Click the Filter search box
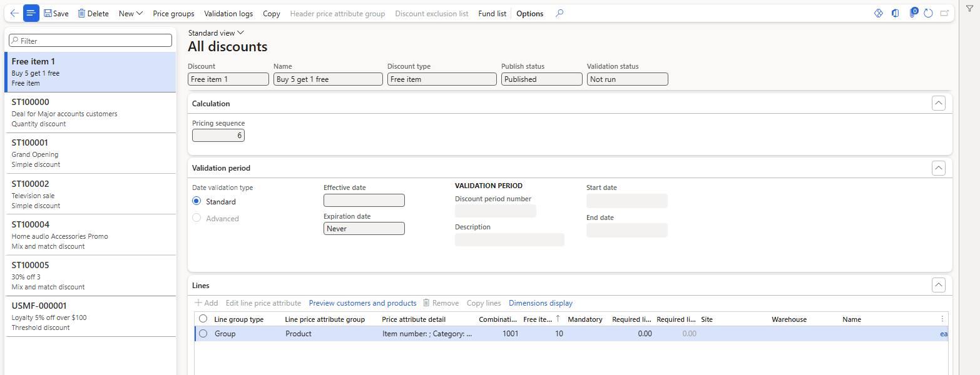Viewport: 980px width, 375px height. pyautogui.click(x=90, y=40)
